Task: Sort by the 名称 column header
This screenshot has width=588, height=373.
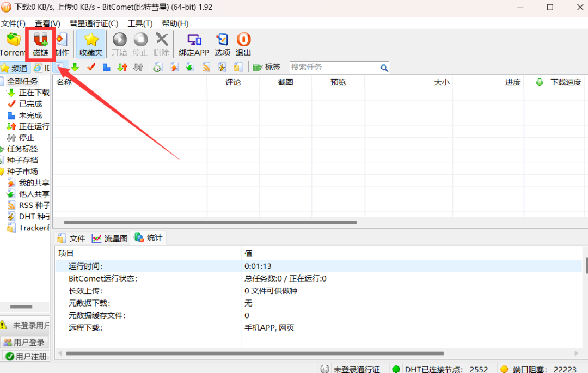Action: tap(130, 82)
